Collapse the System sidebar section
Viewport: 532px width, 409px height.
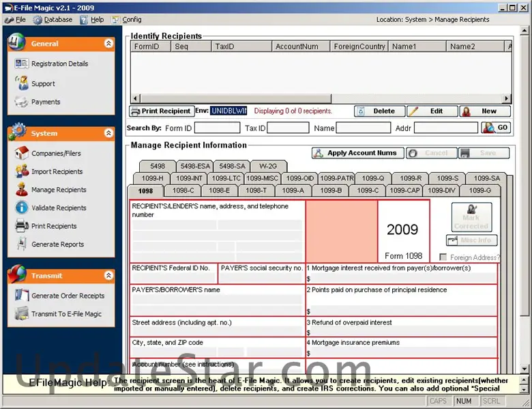108,133
